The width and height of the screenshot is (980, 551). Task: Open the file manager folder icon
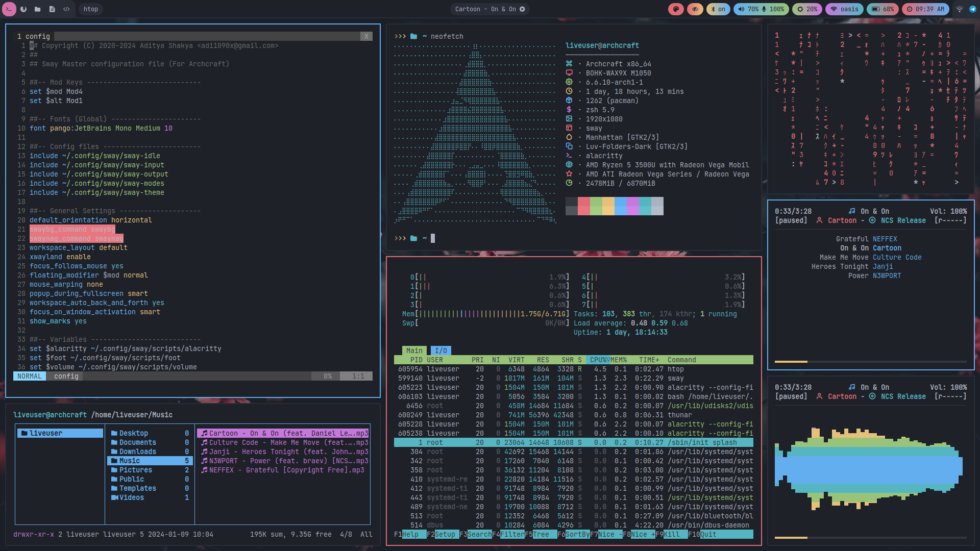click(x=38, y=9)
